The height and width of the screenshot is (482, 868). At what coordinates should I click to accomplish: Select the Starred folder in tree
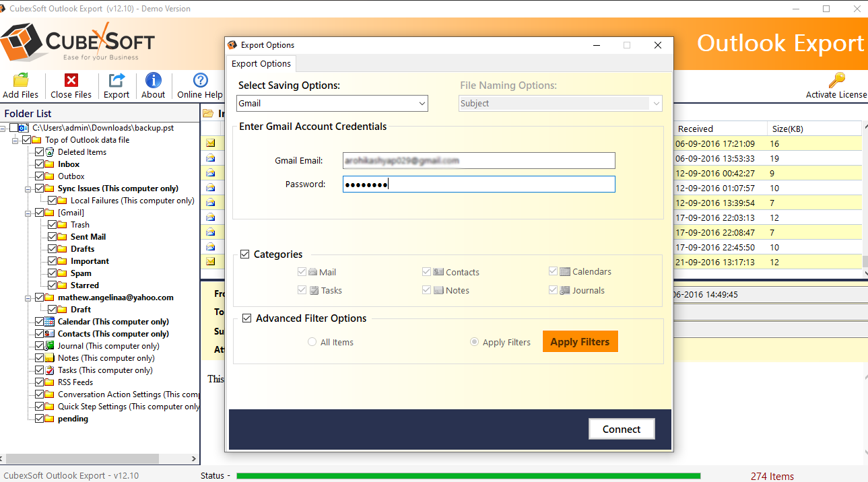[x=85, y=285]
